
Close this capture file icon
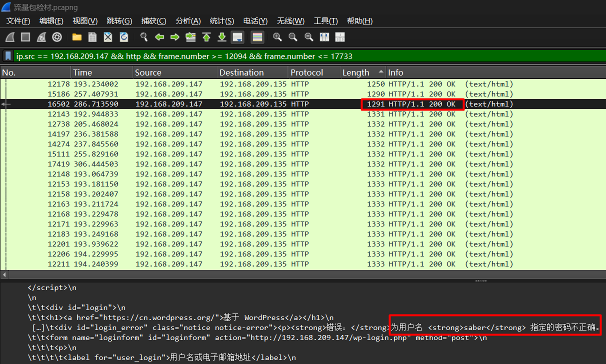(108, 37)
